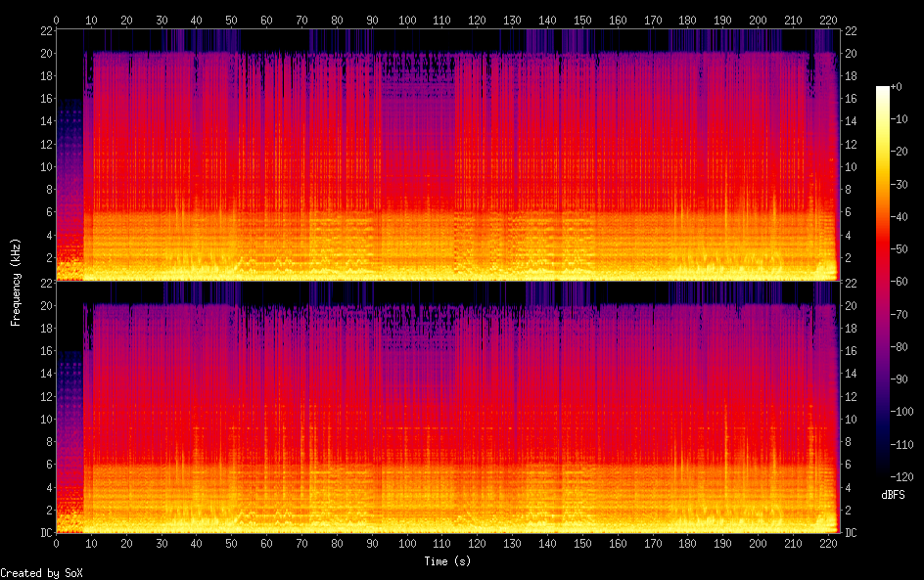Click the 50 second mark on top time axis
The width and height of the screenshot is (924, 580).
(x=231, y=20)
